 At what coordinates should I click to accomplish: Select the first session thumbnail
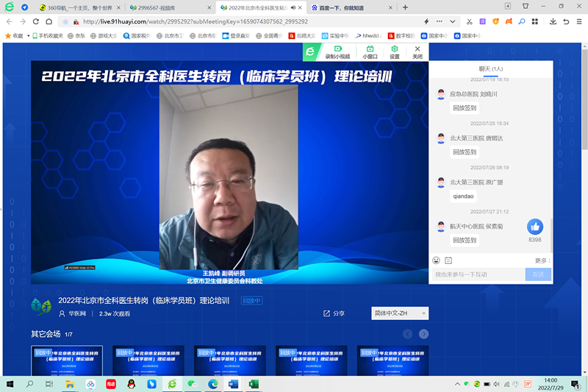click(x=67, y=360)
